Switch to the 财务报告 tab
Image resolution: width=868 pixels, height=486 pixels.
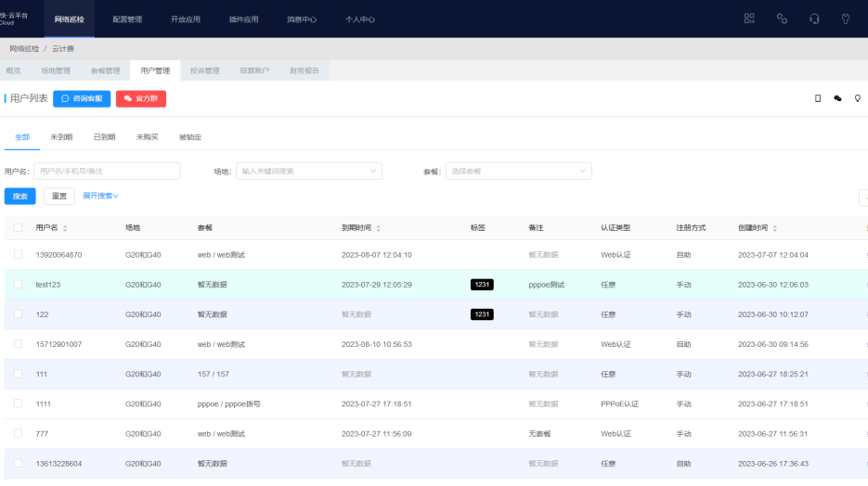[304, 70]
